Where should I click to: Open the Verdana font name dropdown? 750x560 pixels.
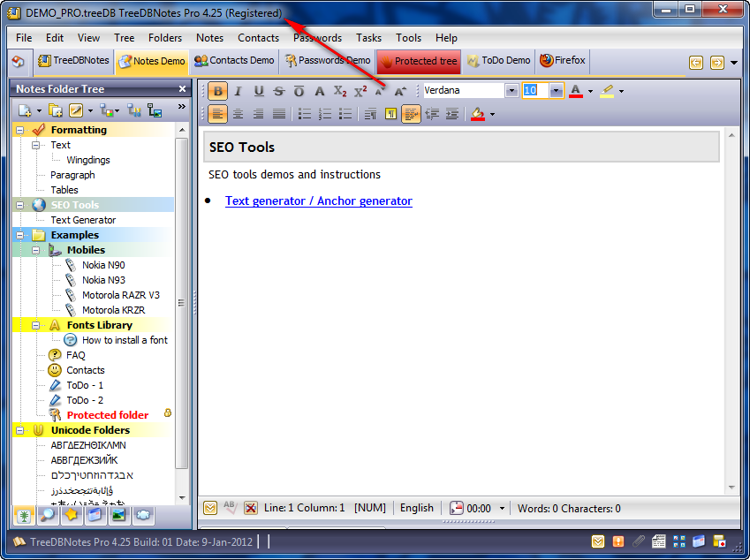pos(511,90)
